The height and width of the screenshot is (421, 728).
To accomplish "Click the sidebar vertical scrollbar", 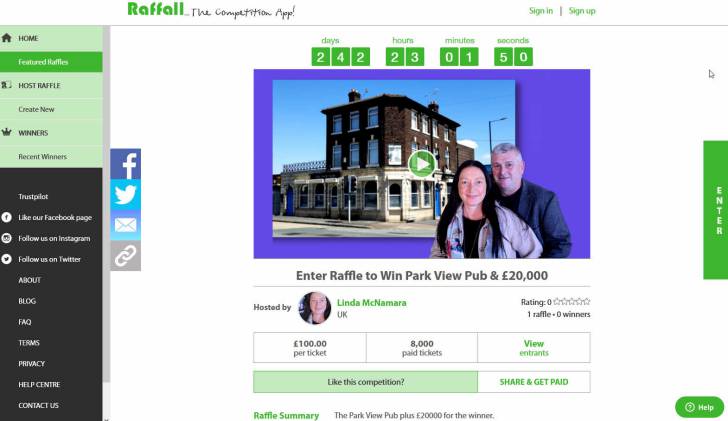I will 106,204.
